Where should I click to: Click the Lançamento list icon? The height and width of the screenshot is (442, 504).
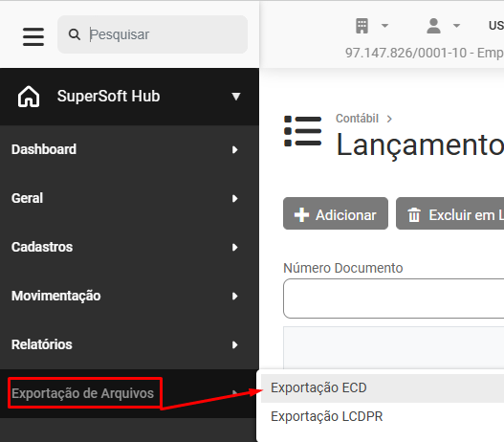pos(303,131)
